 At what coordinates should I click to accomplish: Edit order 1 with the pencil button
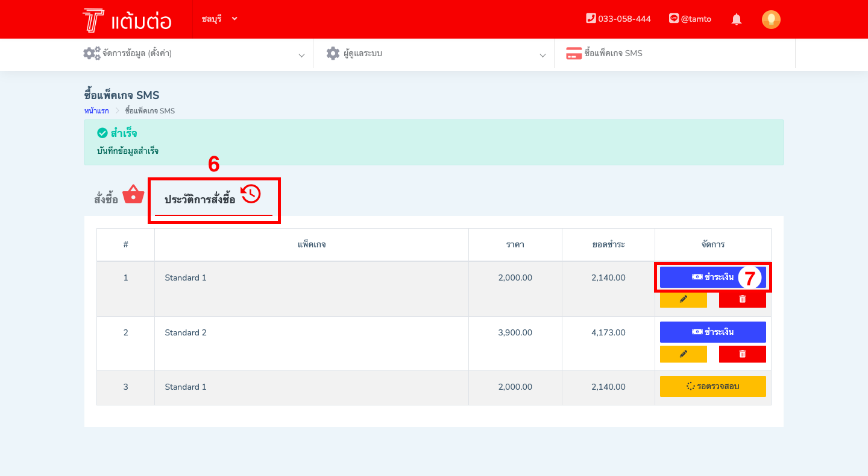click(684, 299)
